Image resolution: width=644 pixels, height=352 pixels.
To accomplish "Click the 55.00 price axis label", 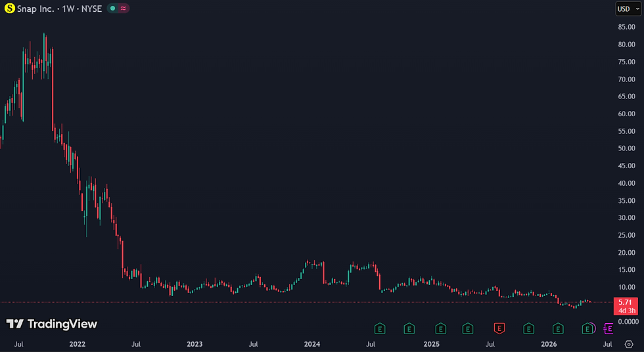I will click(x=627, y=131).
